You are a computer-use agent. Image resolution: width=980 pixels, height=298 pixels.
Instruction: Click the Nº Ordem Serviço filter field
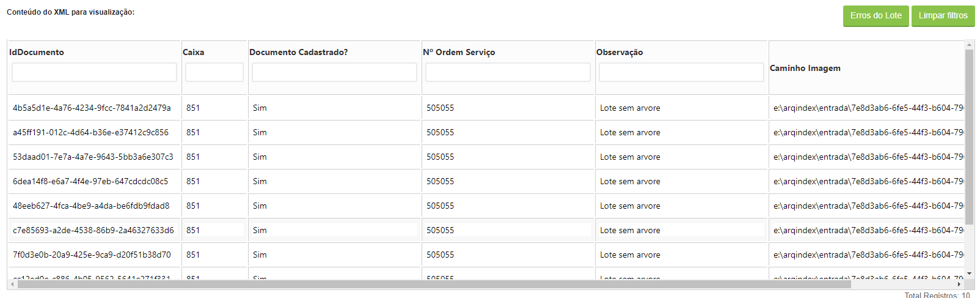point(508,72)
